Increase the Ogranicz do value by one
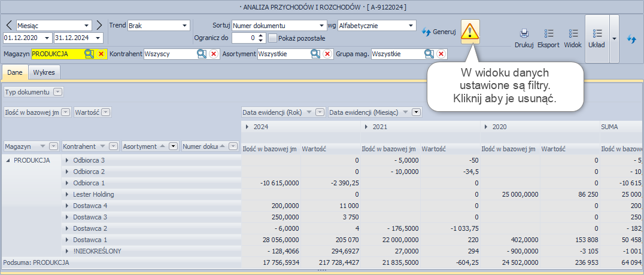The image size is (644, 275). (260, 35)
